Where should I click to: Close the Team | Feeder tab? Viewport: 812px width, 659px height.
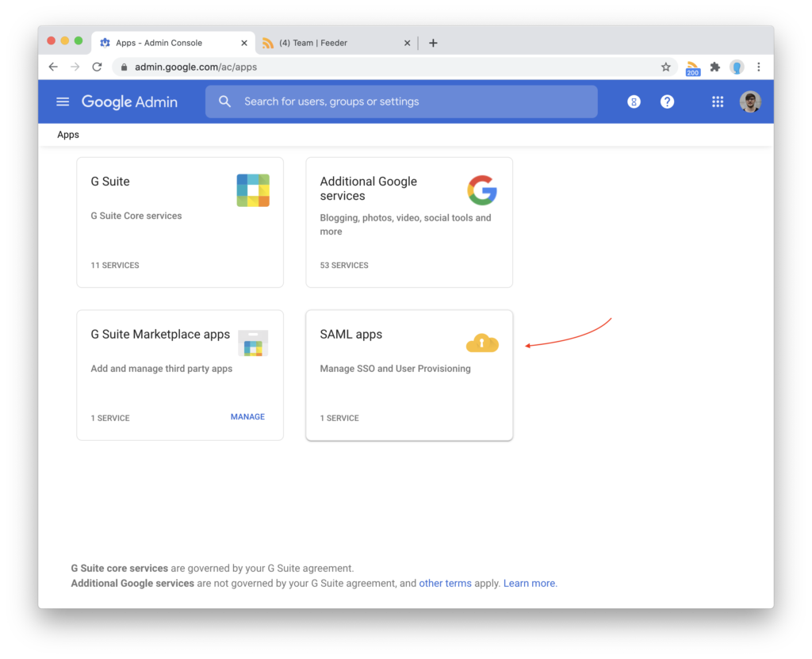tap(407, 43)
